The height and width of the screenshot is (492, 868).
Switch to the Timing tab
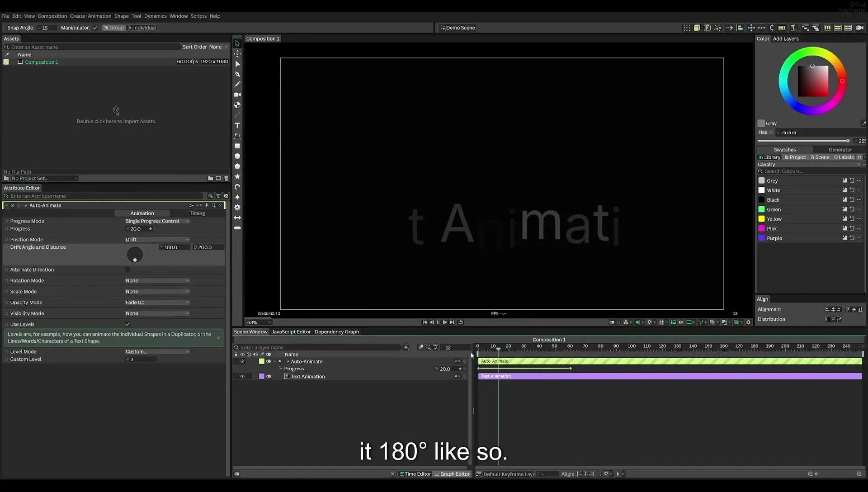(x=197, y=213)
